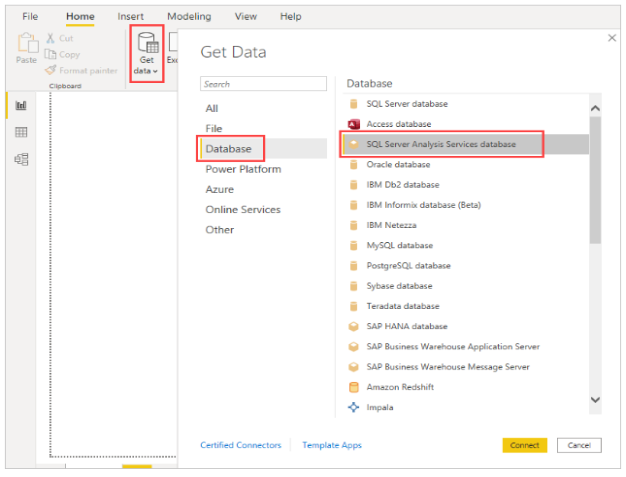Open the Insert ribbon tab

[x=131, y=16]
